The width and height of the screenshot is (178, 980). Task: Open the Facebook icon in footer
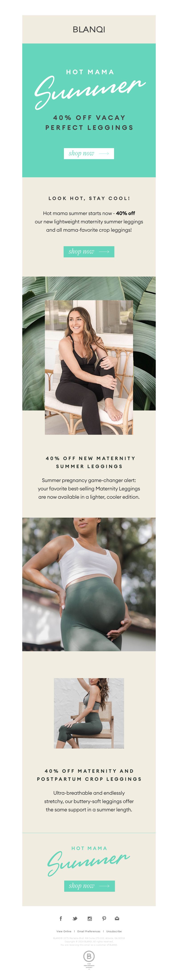click(x=61, y=918)
